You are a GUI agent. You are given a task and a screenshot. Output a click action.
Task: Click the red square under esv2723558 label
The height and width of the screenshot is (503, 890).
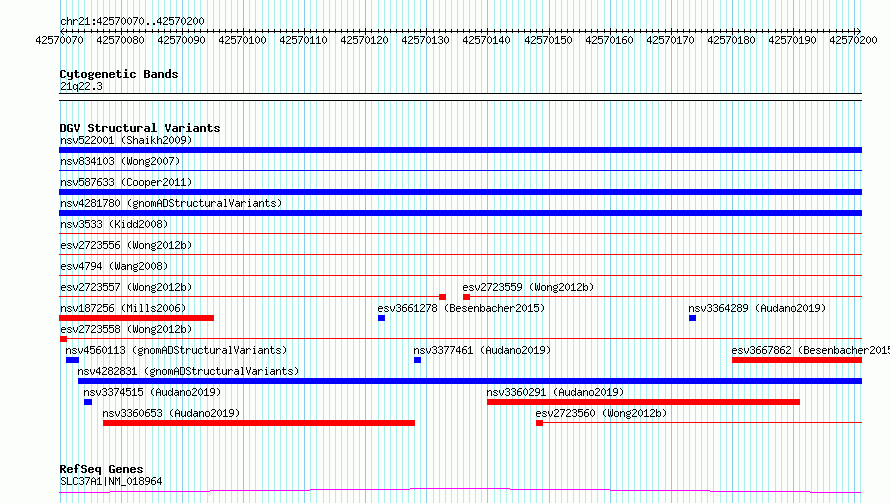(x=64, y=339)
